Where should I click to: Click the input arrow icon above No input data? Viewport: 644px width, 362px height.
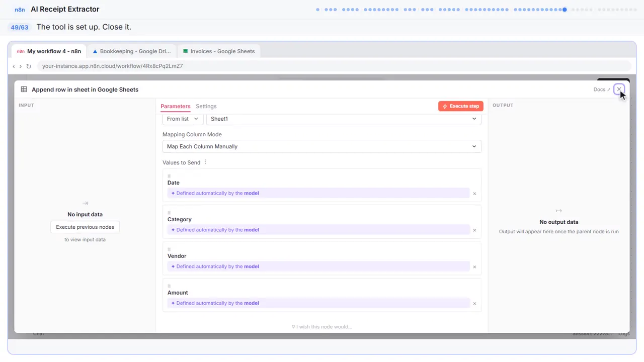(85, 203)
